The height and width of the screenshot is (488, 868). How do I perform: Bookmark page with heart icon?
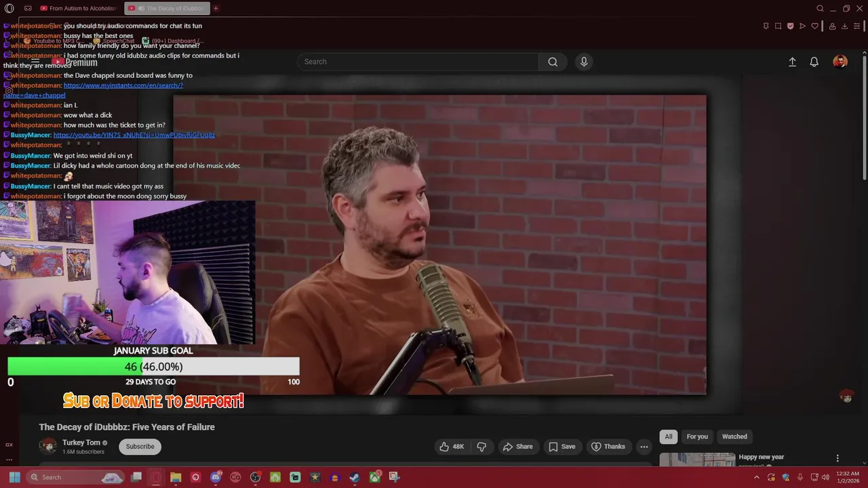tap(815, 26)
